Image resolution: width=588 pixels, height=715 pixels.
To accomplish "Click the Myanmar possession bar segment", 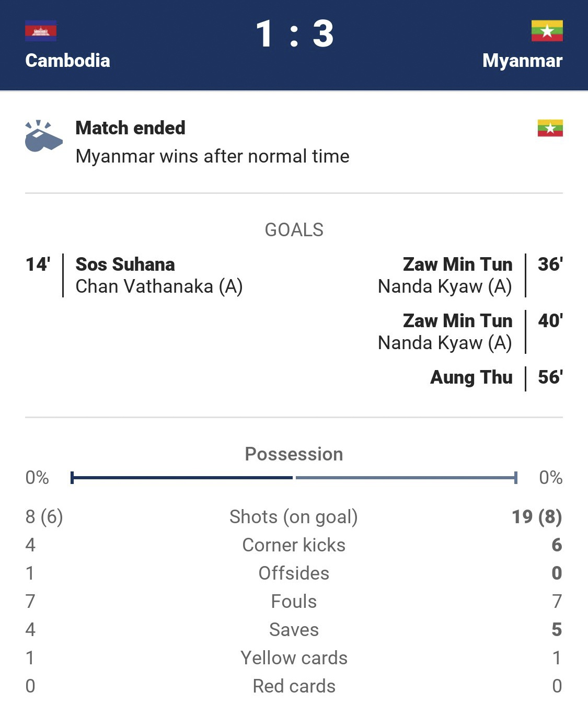I will 406,478.
